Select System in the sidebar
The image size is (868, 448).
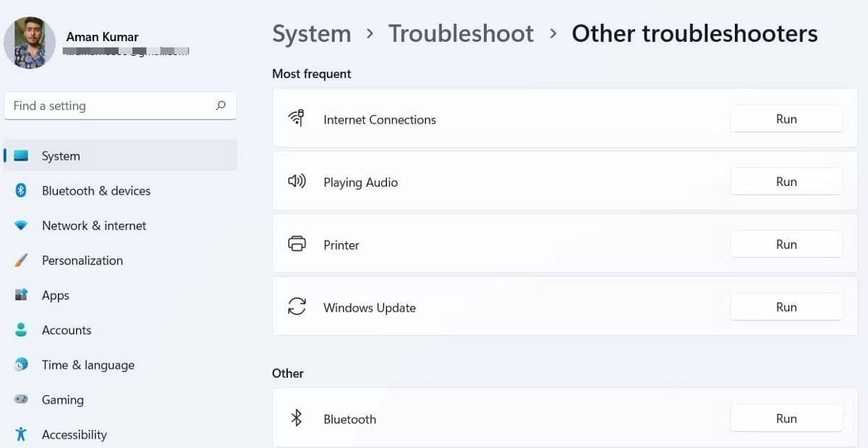coord(61,156)
